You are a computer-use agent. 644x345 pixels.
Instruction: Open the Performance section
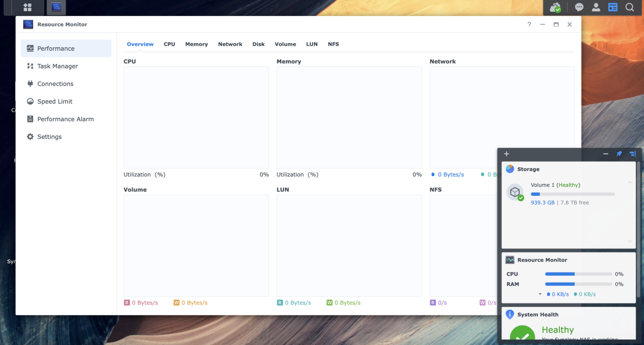[66, 48]
